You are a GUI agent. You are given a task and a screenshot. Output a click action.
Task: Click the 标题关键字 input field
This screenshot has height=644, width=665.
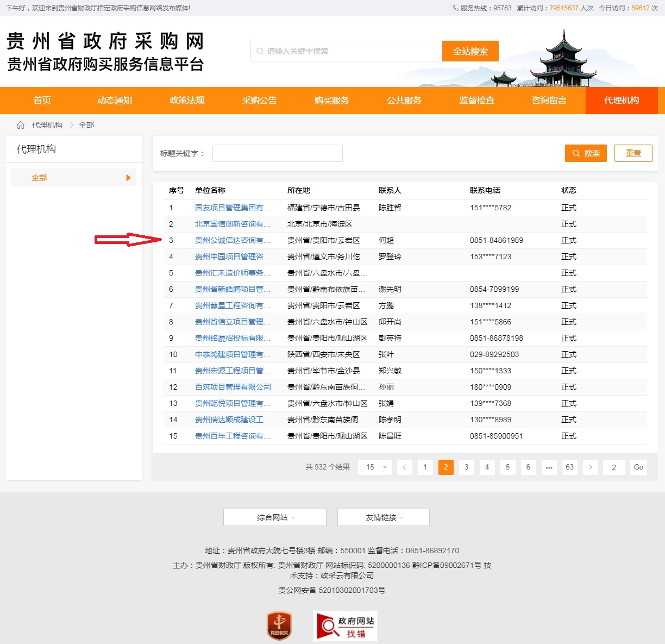(277, 153)
